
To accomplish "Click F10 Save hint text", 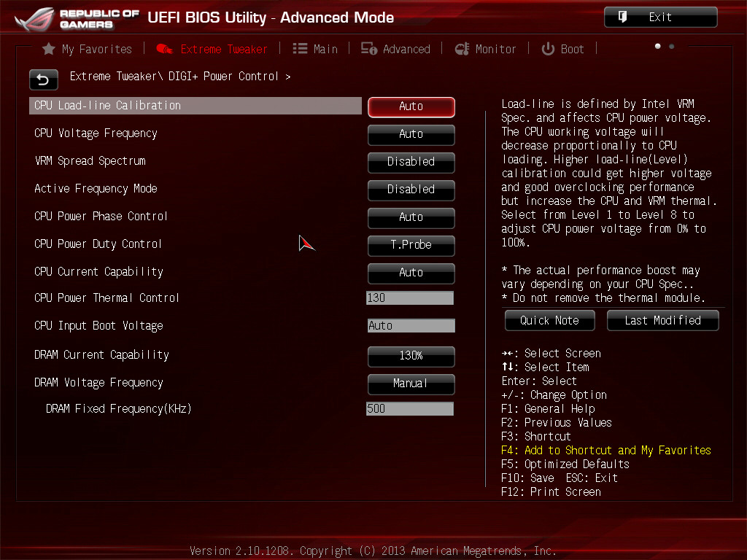I will [x=528, y=478].
